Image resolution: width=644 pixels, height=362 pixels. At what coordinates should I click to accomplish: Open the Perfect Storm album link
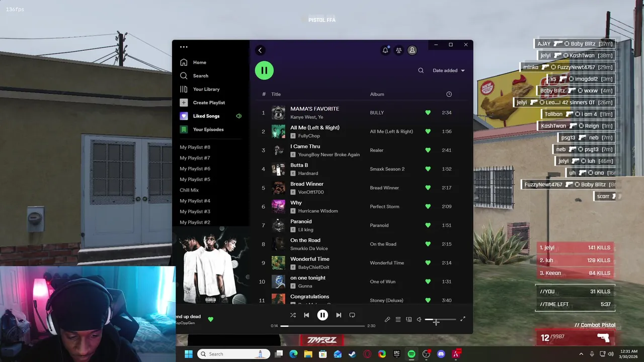click(384, 207)
